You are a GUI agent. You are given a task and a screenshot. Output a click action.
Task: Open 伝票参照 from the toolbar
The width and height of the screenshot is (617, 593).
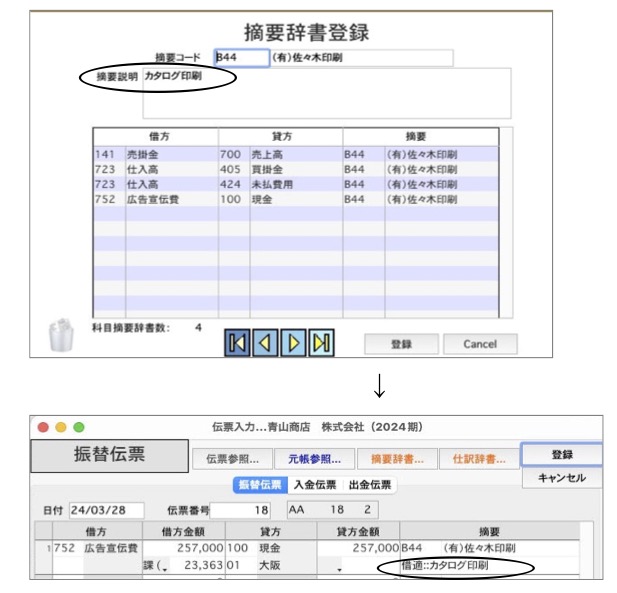click(x=231, y=460)
